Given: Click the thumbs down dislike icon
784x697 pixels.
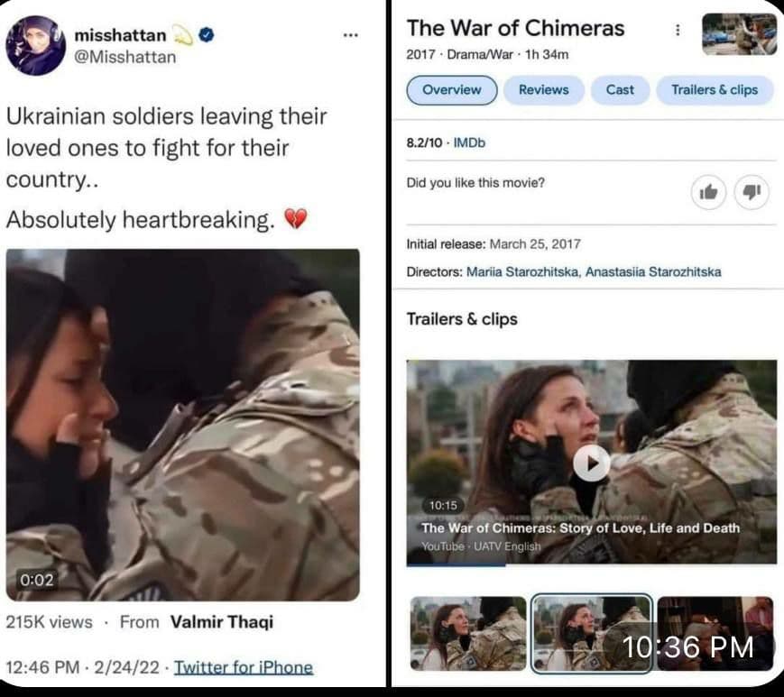Looking at the screenshot, I should (x=751, y=191).
